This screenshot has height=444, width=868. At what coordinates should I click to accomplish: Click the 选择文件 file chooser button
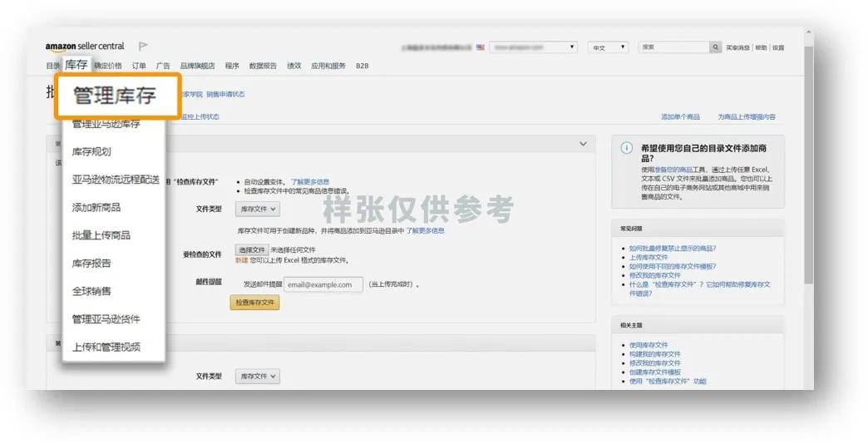click(252, 250)
